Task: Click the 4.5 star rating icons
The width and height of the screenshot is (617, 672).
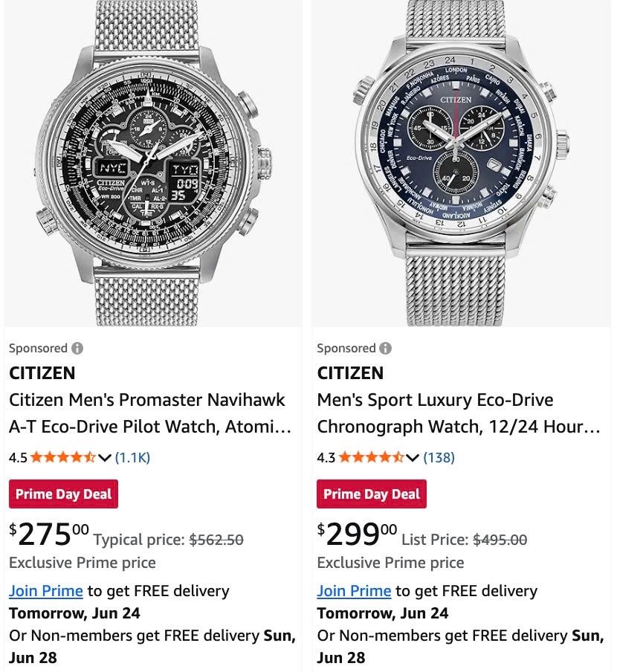Action: pyautogui.click(x=63, y=457)
